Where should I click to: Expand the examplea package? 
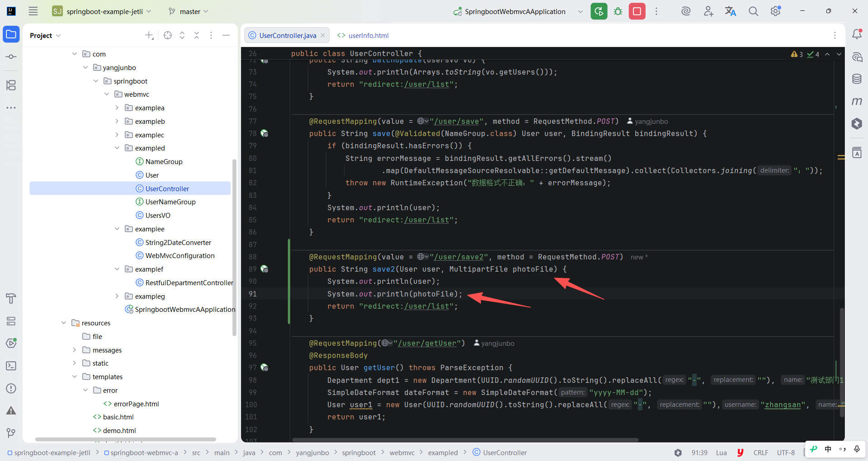point(117,108)
